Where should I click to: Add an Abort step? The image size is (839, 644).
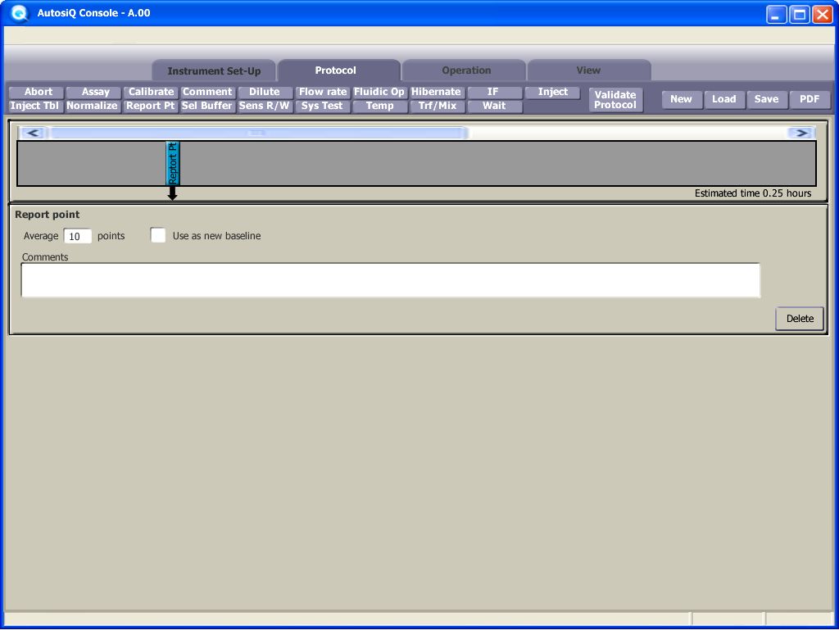36,92
